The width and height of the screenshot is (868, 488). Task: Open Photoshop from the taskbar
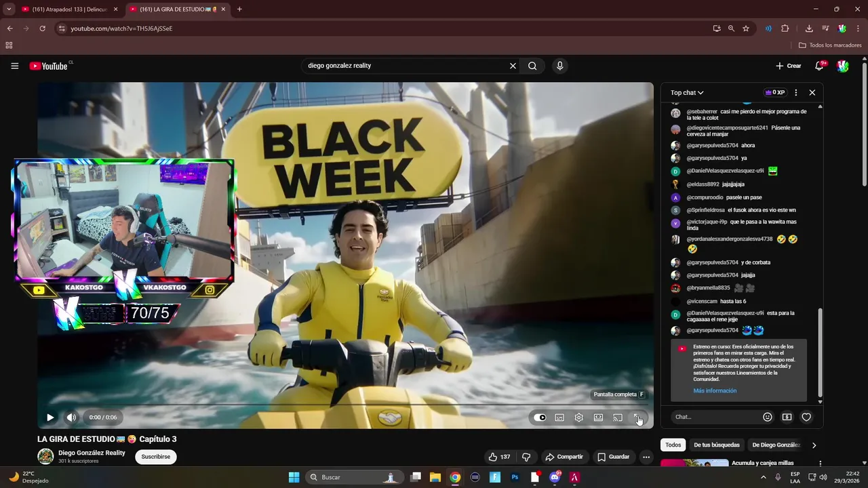pyautogui.click(x=515, y=477)
